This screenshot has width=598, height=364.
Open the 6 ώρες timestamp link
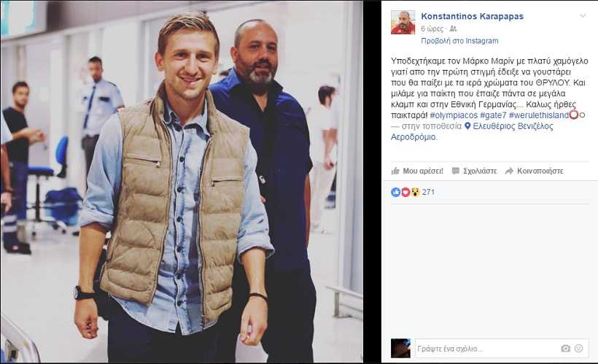click(x=432, y=29)
